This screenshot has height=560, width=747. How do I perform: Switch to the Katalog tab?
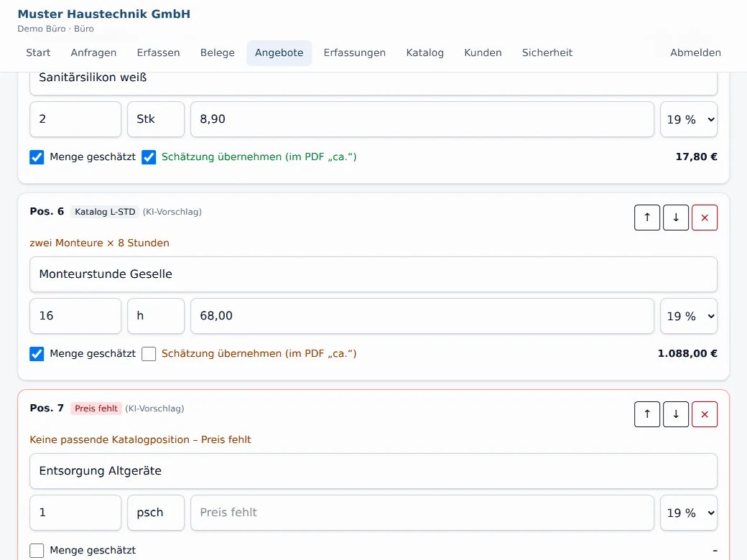click(x=425, y=53)
